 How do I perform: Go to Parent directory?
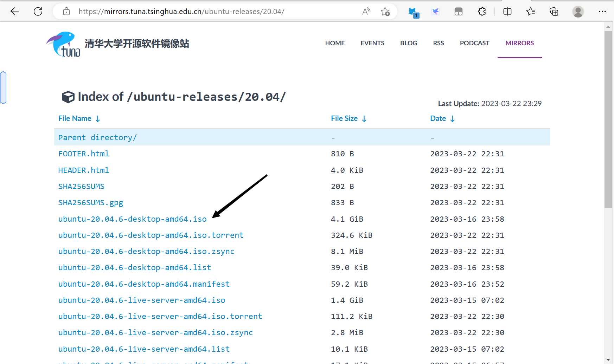pyautogui.click(x=97, y=137)
